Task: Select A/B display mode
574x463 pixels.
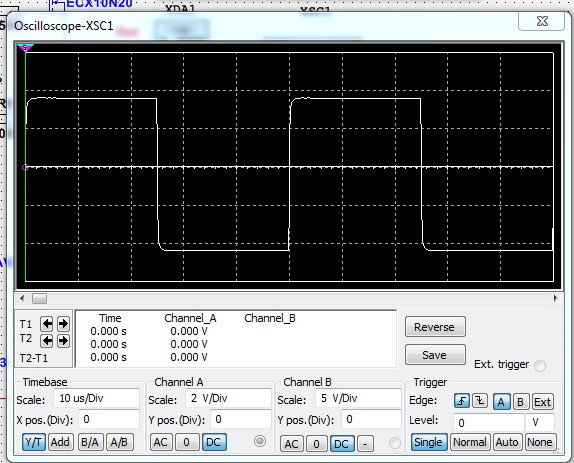Action: coord(119,442)
